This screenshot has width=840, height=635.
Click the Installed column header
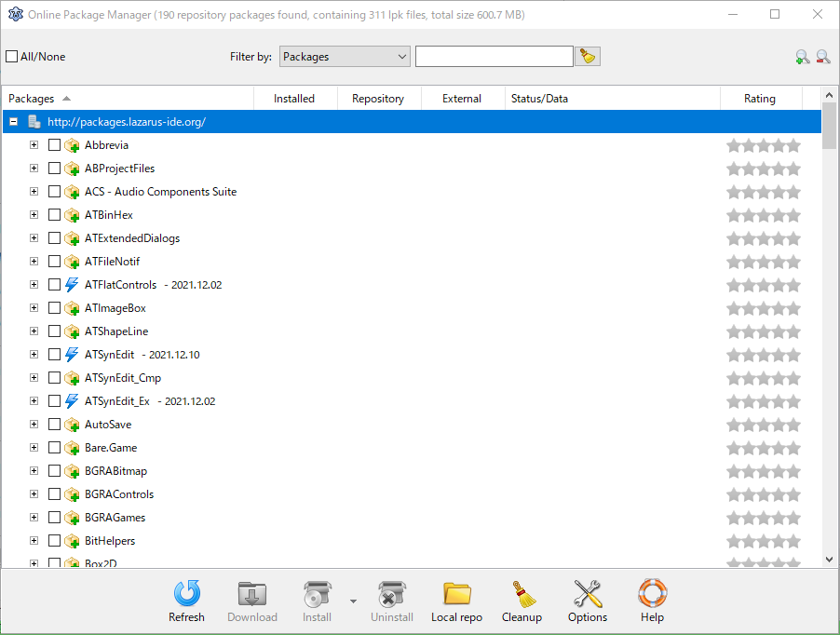pyautogui.click(x=295, y=99)
